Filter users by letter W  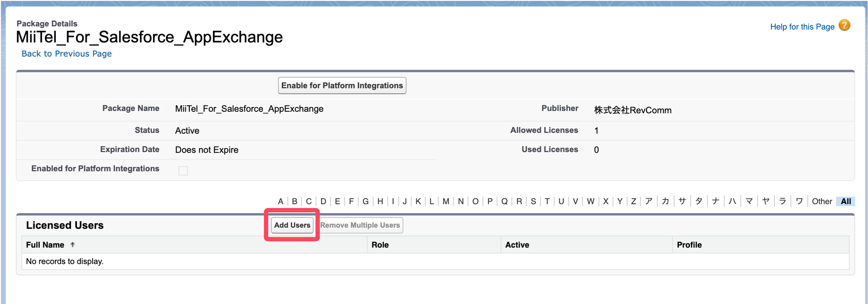click(590, 201)
